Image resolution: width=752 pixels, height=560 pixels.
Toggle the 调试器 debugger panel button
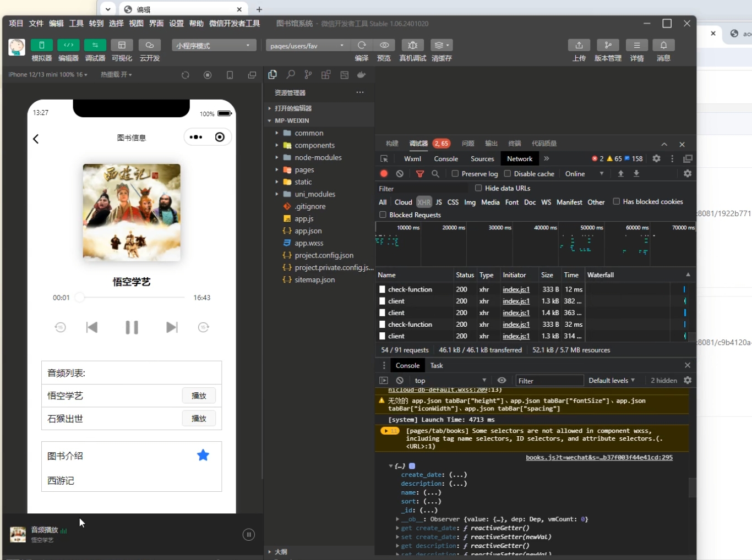(x=95, y=45)
